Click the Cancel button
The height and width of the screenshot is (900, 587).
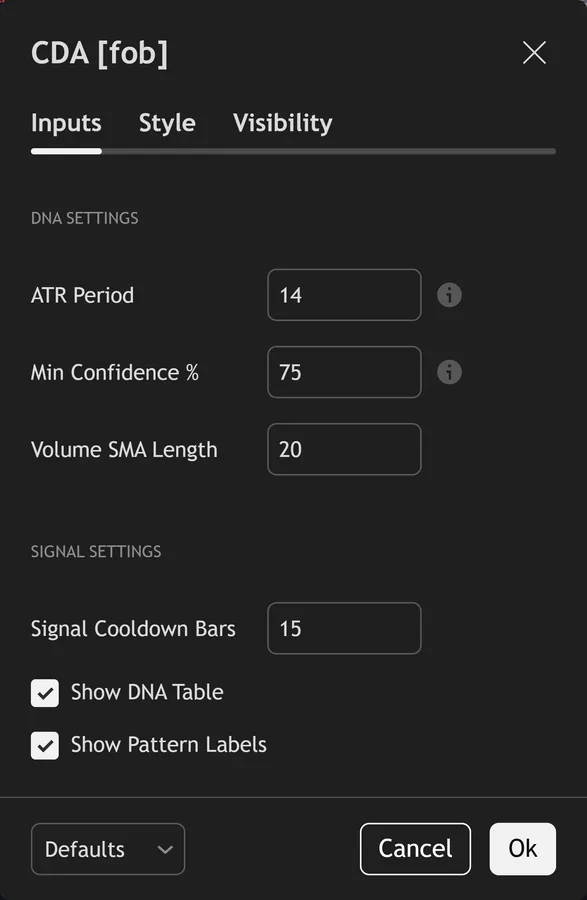(x=415, y=849)
